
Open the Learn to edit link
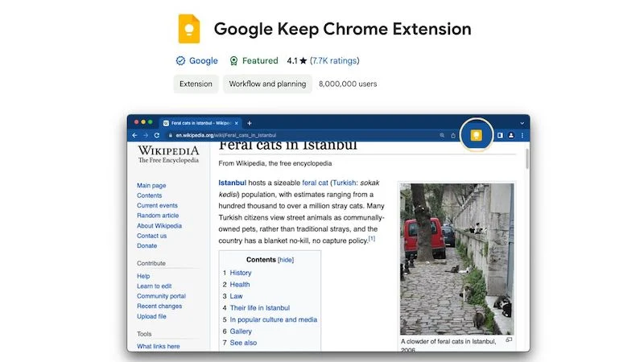tap(154, 286)
